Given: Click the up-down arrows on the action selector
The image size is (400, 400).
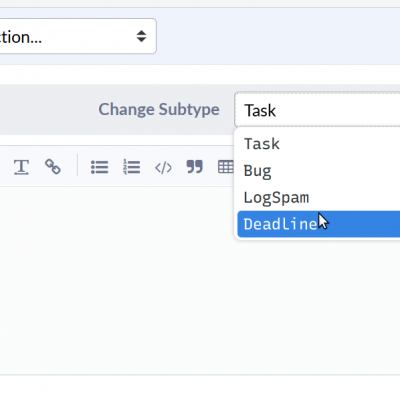Looking at the screenshot, I should 141,36.
